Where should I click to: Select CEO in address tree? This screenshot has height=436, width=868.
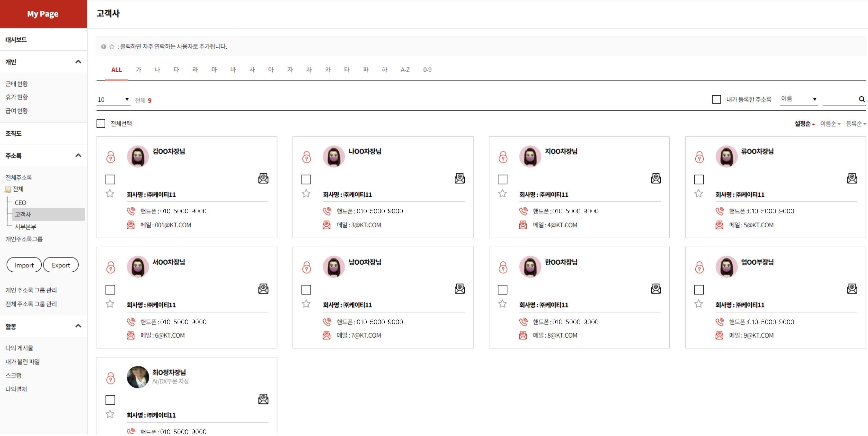coord(20,203)
